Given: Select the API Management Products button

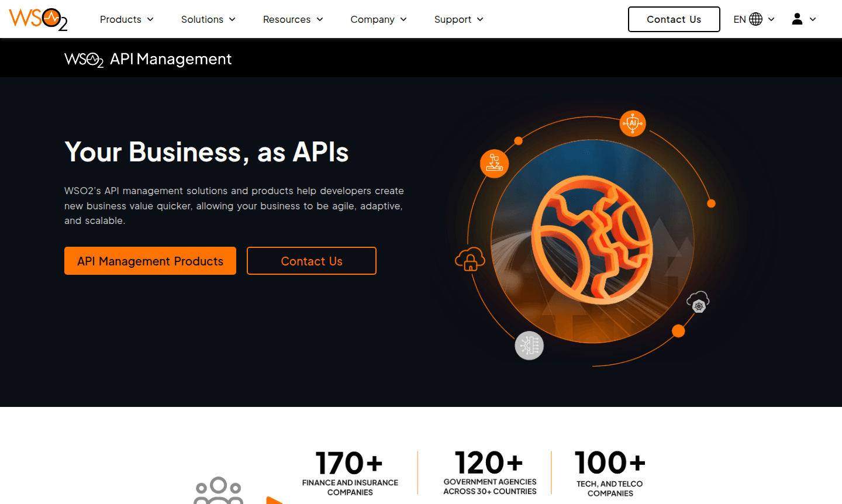Looking at the screenshot, I should click(150, 261).
